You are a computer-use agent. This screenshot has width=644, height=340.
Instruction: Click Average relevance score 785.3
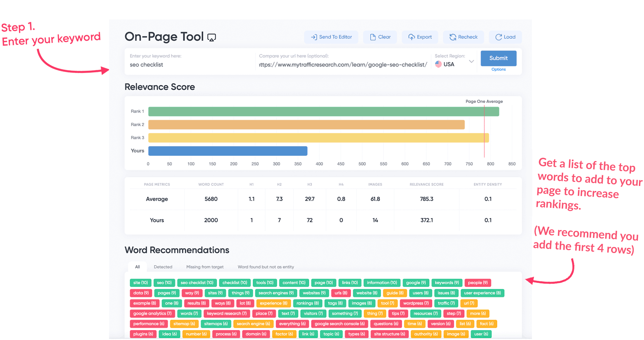click(x=427, y=199)
